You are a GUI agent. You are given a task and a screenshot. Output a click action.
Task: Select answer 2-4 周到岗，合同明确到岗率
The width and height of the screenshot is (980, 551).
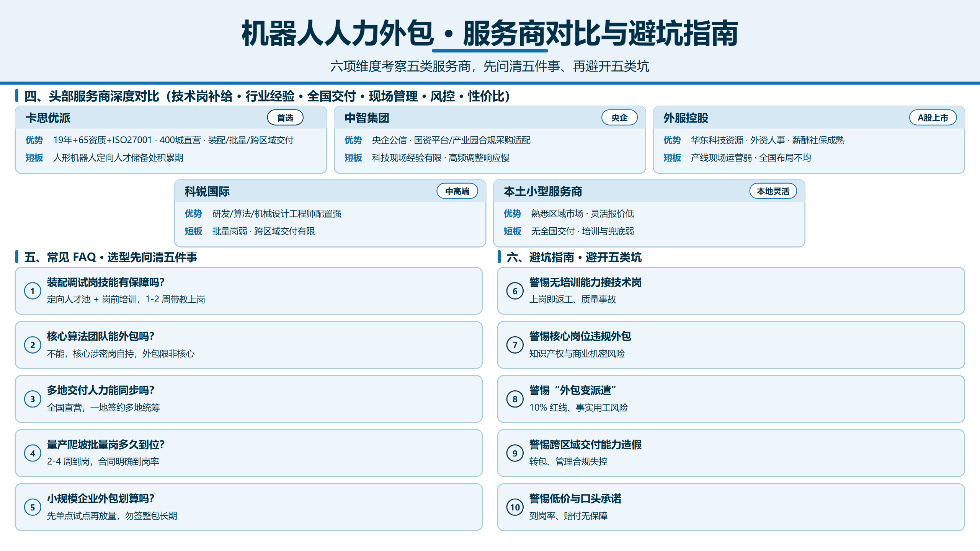pyautogui.click(x=103, y=461)
